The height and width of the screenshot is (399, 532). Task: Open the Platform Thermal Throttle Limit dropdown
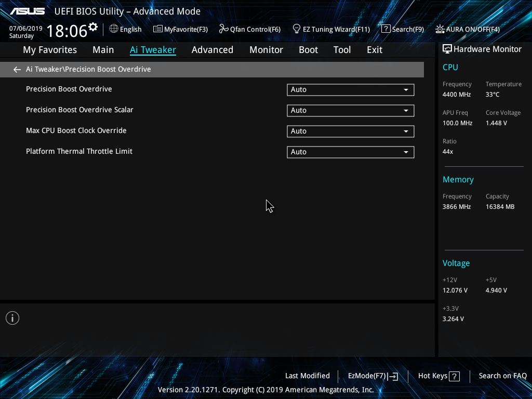351,152
